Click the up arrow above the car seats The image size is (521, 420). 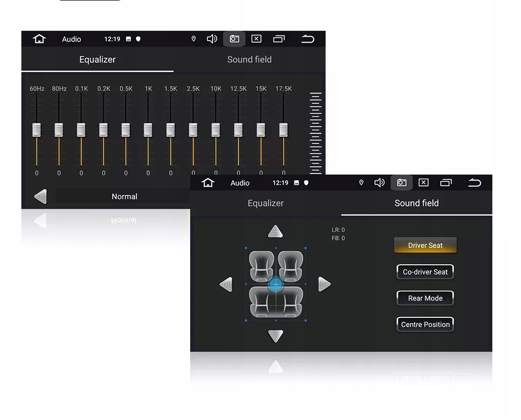point(276,231)
